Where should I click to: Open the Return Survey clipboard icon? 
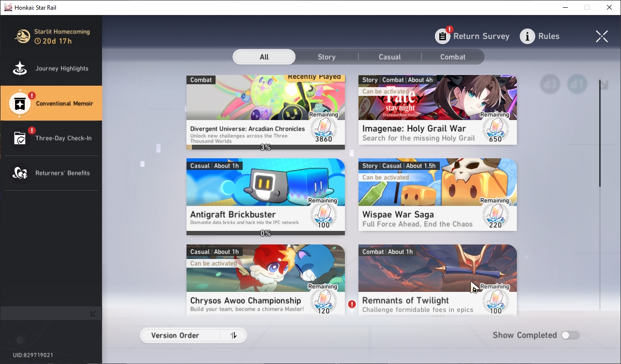(x=442, y=36)
